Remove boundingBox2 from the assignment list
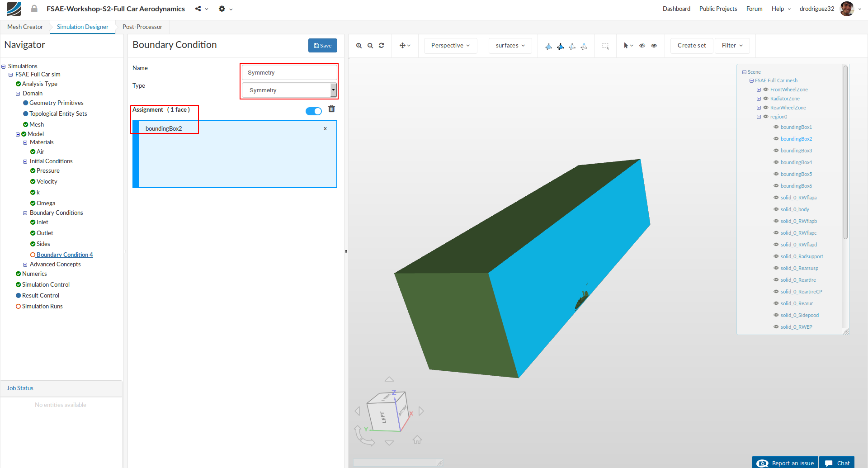The width and height of the screenshot is (868, 468). point(325,129)
